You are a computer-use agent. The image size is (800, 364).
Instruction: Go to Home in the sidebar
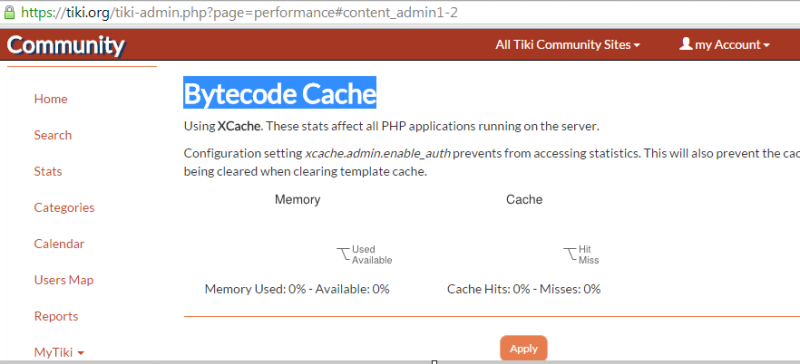pos(51,99)
